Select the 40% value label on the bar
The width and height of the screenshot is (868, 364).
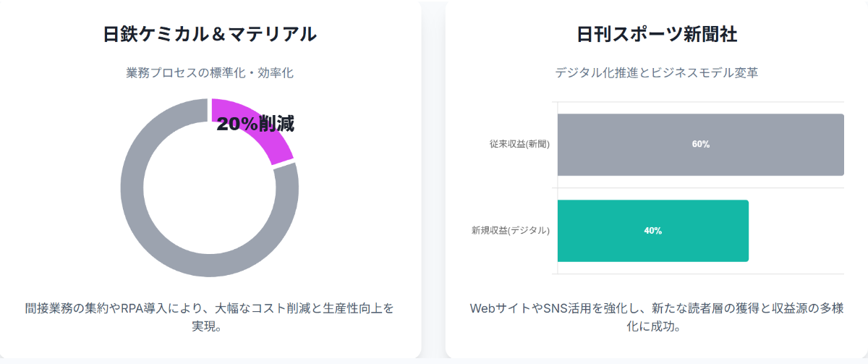652,231
